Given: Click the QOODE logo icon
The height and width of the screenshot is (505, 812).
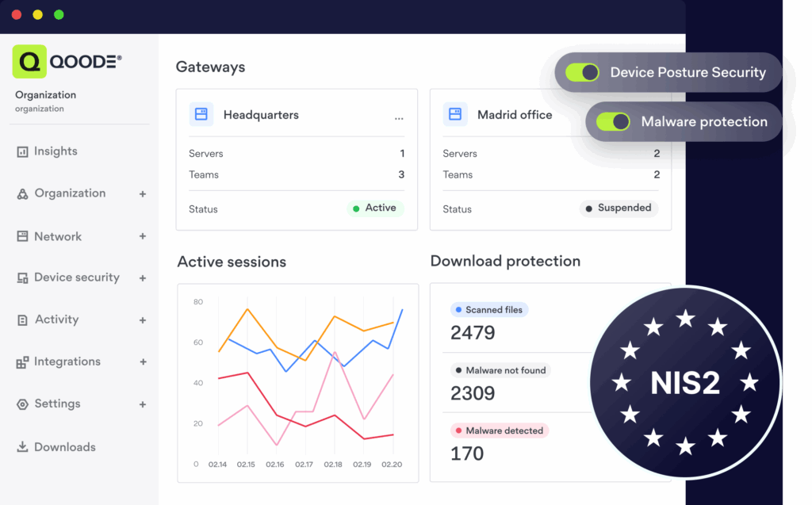Looking at the screenshot, I should (x=30, y=61).
